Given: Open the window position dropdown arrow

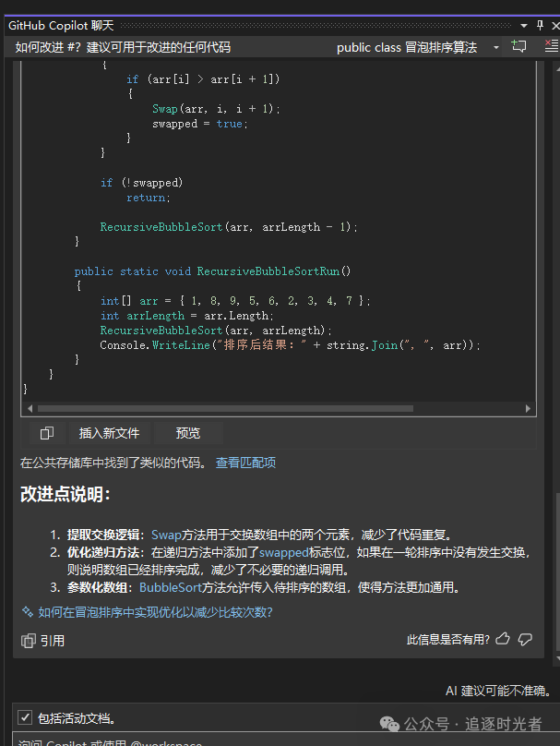Looking at the screenshot, I should pos(524,26).
